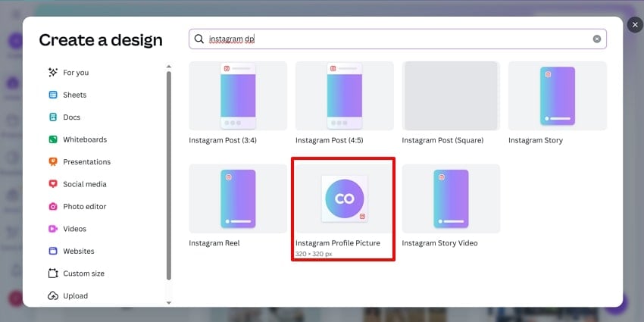Select Instagram Story Video thumbnail

pos(451,199)
